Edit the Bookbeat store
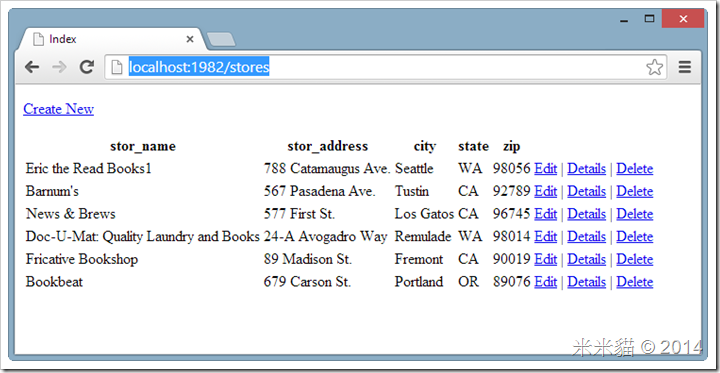Screen dimensions: 720x373 pyautogui.click(x=546, y=282)
